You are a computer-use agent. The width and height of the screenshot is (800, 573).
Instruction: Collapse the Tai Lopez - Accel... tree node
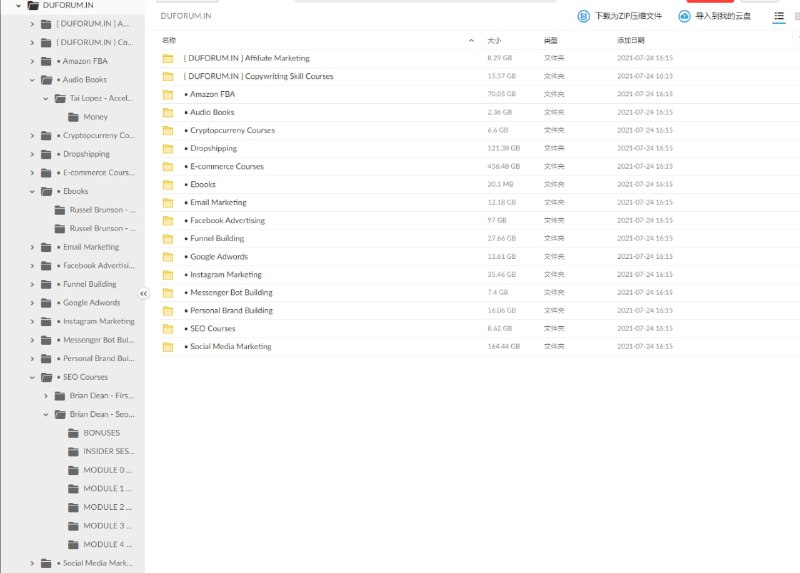click(x=45, y=98)
